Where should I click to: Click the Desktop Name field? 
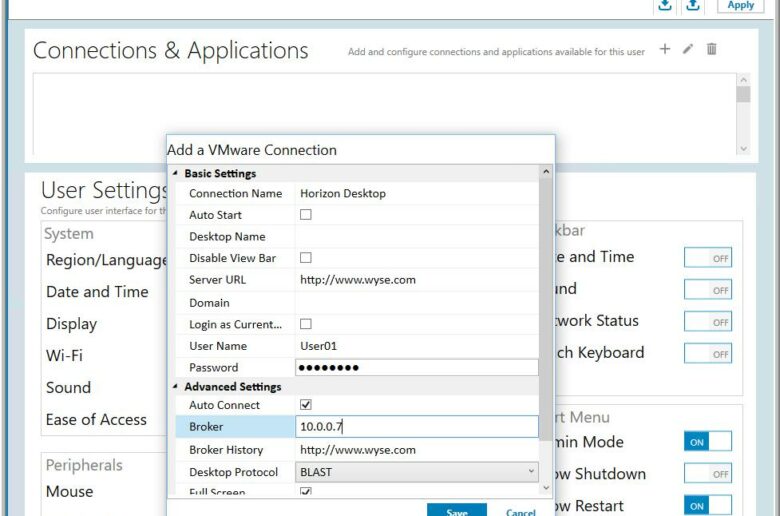416,236
